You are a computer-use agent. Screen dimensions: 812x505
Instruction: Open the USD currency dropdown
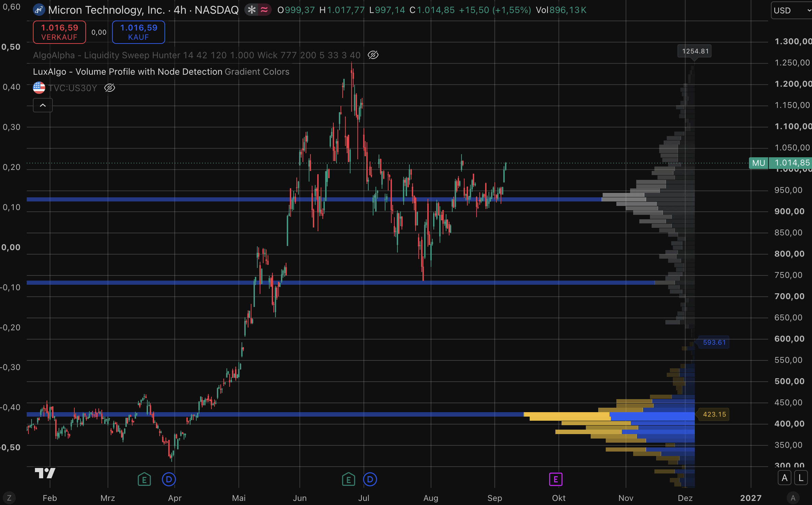791,10
